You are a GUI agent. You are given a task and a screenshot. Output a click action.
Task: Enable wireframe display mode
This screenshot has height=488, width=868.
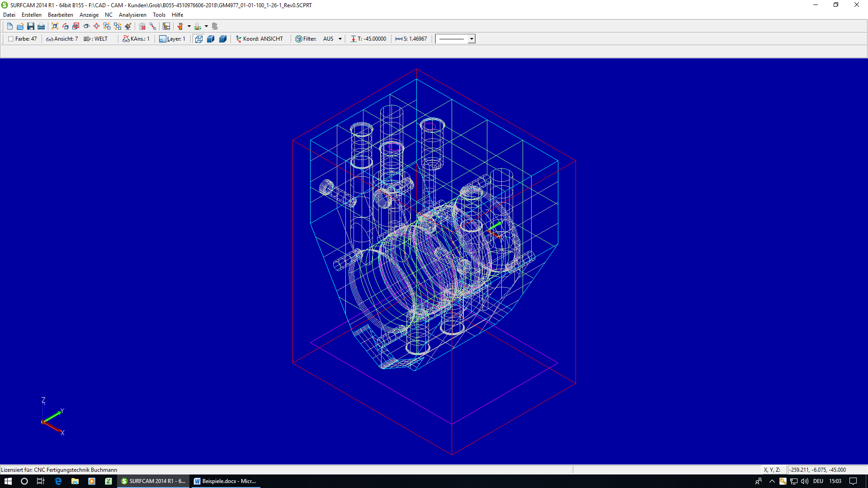point(199,39)
